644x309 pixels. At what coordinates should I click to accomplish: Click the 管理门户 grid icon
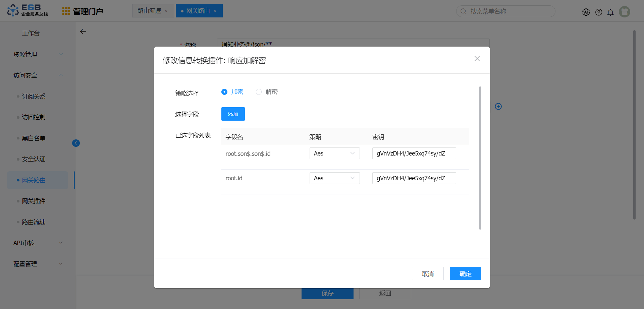point(66,11)
